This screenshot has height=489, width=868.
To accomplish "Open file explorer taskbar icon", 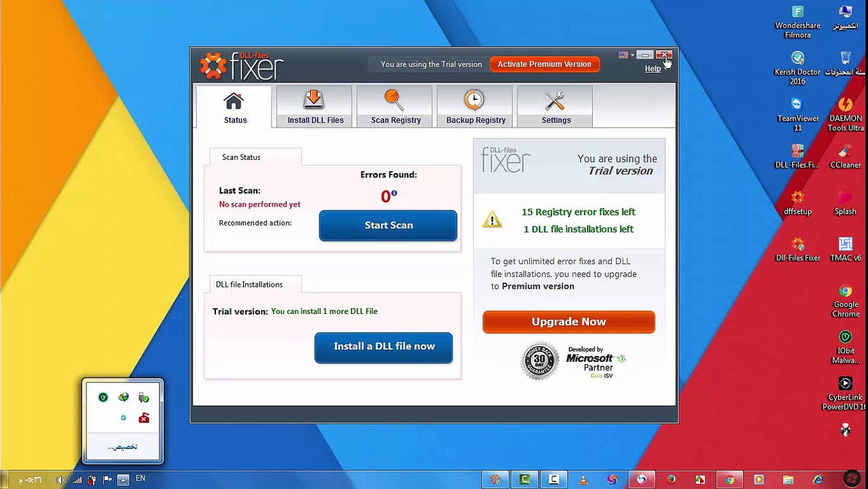I will click(788, 480).
